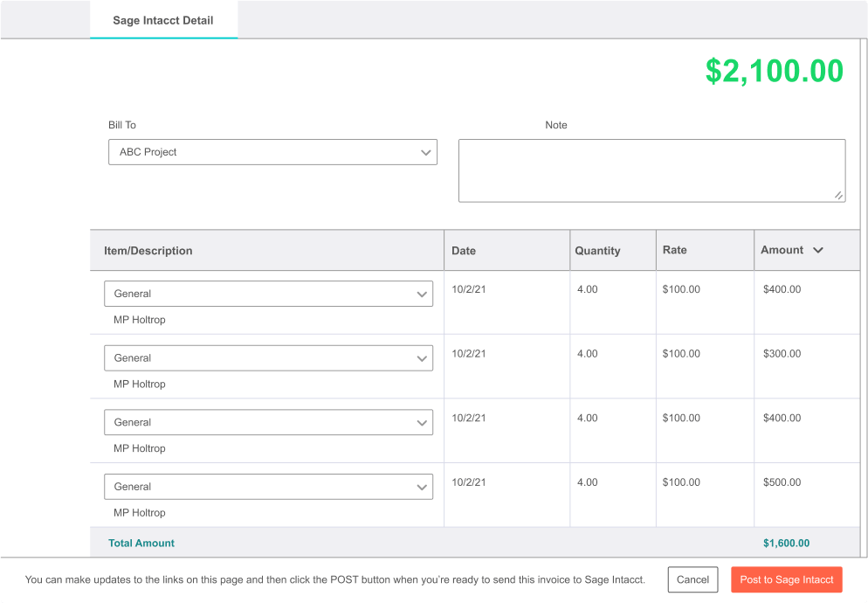Click the date in the $300.00 row

click(x=468, y=354)
